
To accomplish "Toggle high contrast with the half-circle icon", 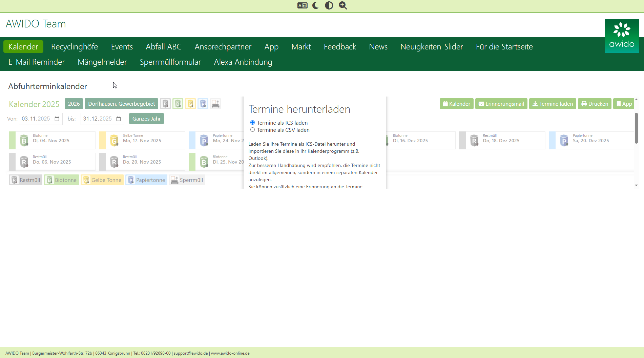I will click(x=329, y=5).
